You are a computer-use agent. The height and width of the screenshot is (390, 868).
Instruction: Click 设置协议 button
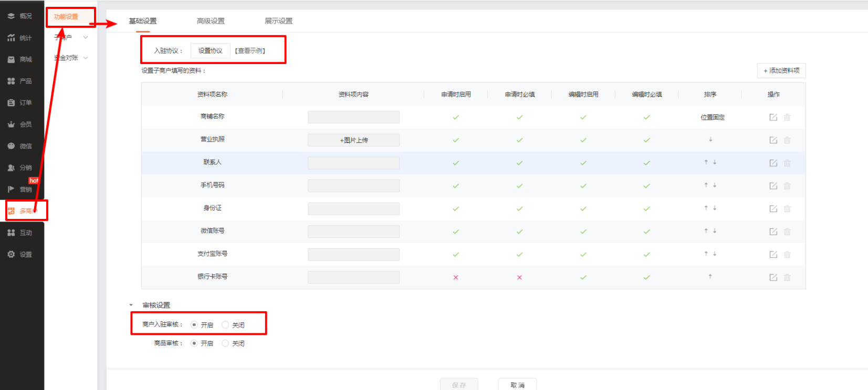[x=210, y=51]
